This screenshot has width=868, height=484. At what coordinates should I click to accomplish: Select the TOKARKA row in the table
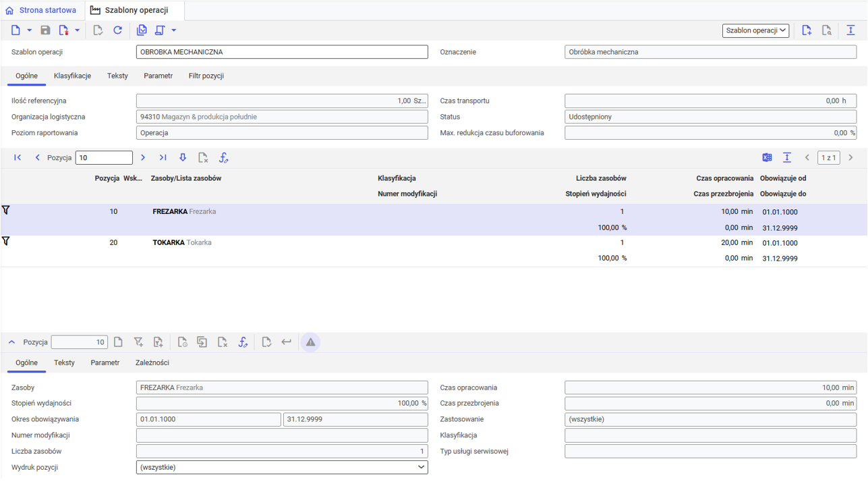270,243
